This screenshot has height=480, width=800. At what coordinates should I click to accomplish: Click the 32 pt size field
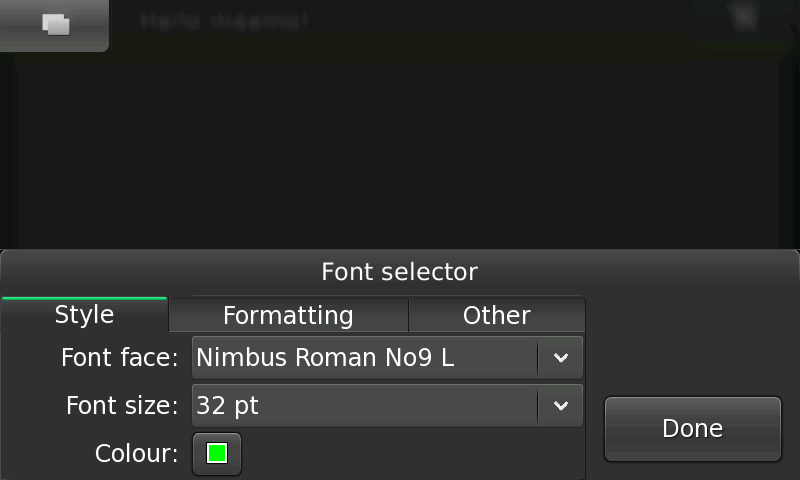(365, 406)
